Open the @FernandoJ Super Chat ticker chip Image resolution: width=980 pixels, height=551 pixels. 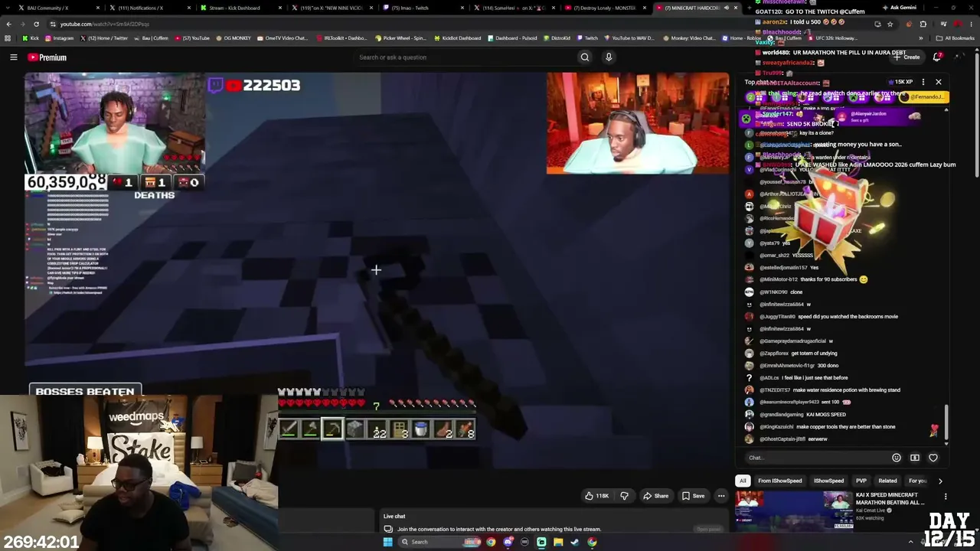pyautogui.click(x=924, y=97)
